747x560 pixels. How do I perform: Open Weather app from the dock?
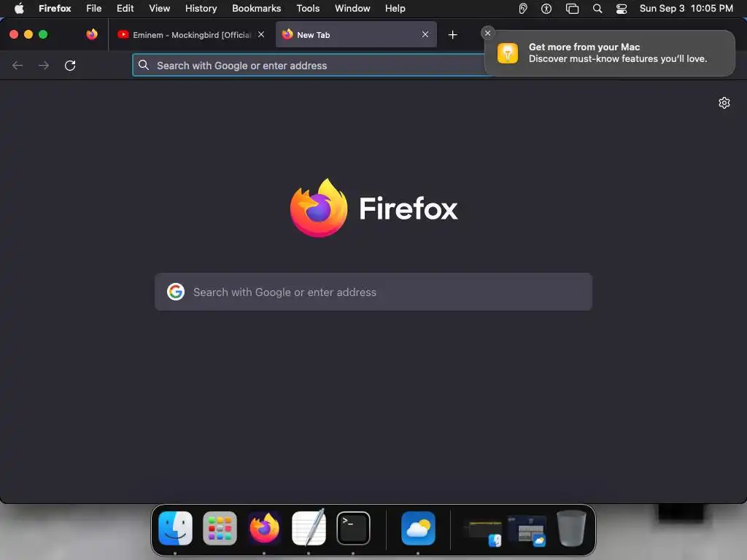coord(418,528)
